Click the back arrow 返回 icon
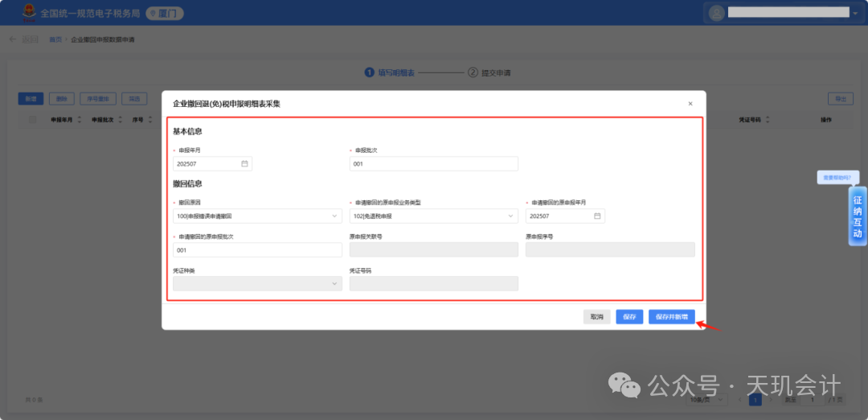 pyautogui.click(x=13, y=39)
